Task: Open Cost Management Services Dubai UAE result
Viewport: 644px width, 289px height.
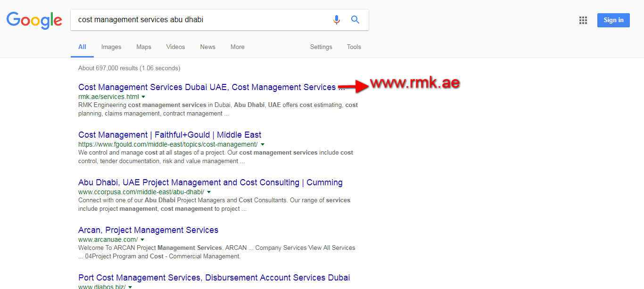Action: click(212, 87)
